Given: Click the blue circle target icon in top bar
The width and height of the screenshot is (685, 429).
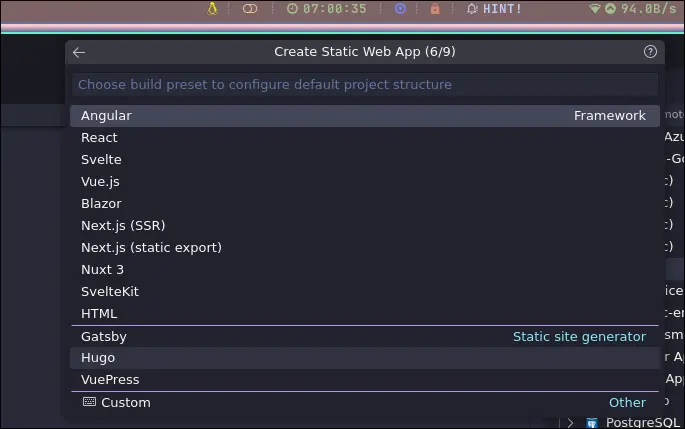Looking at the screenshot, I should (x=400, y=9).
